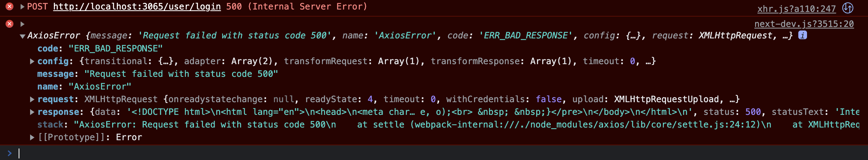Expand the request XMLHttpRequest property
The image size is (868, 160).
tap(32, 99)
